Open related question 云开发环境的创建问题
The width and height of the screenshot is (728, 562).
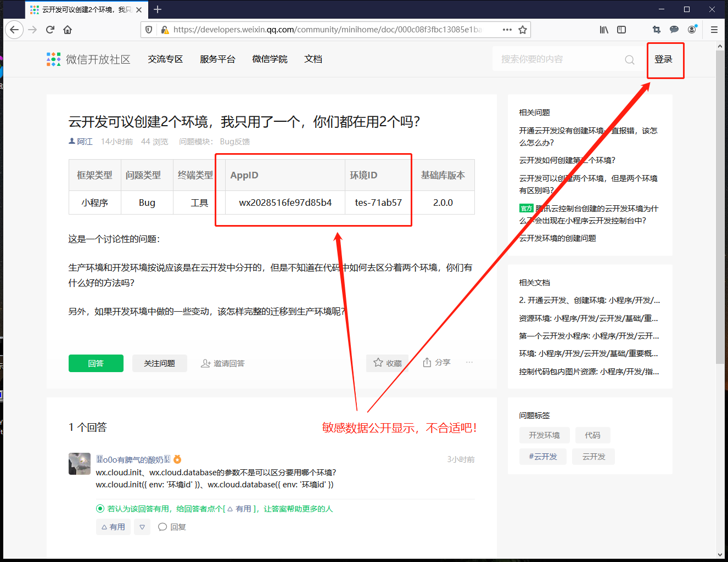558,238
